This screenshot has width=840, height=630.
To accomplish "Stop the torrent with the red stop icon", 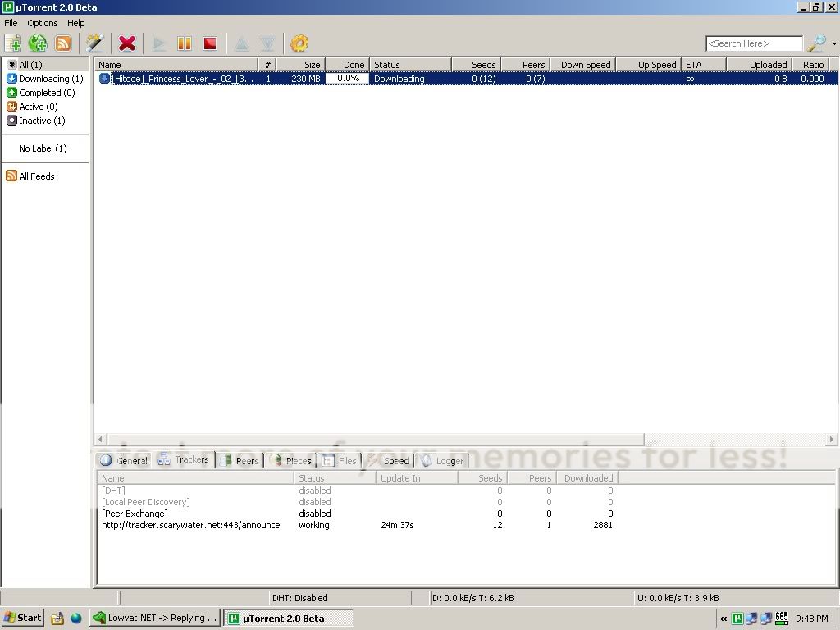I will (x=210, y=43).
